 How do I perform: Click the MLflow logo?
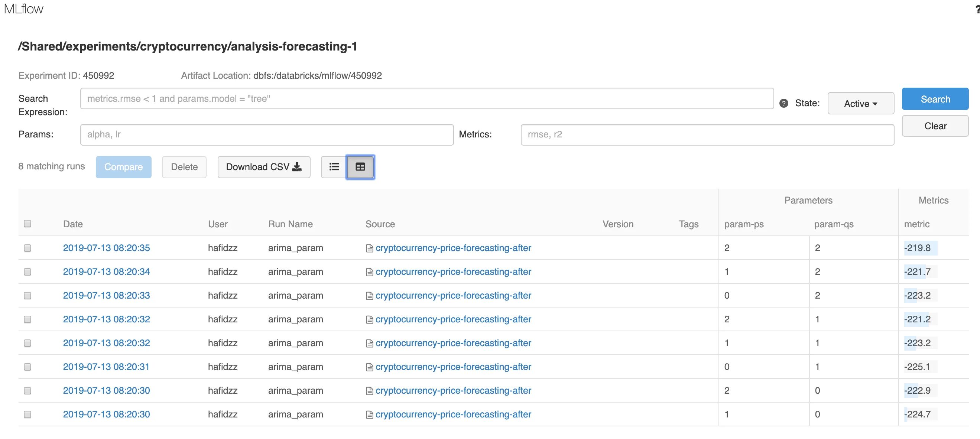point(23,9)
